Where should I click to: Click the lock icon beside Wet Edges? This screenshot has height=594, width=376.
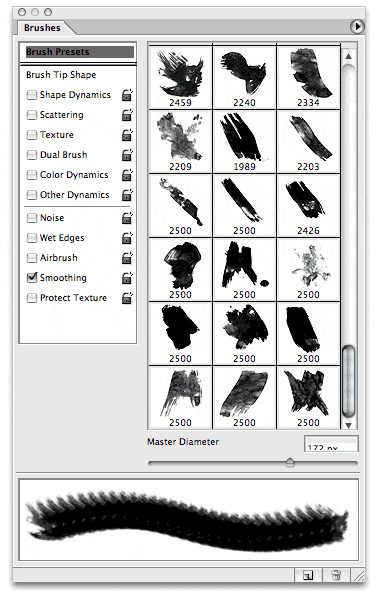click(x=127, y=238)
